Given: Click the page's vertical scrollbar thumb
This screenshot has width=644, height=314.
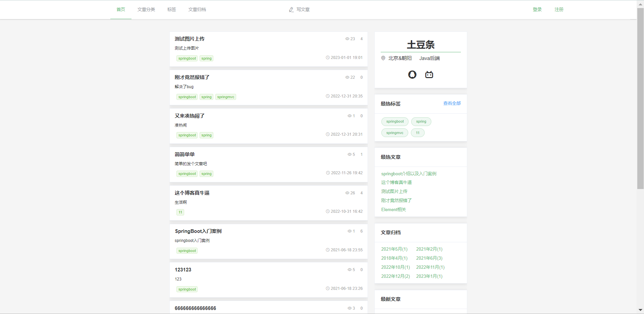Looking at the screenshot, I should [640, 99].
